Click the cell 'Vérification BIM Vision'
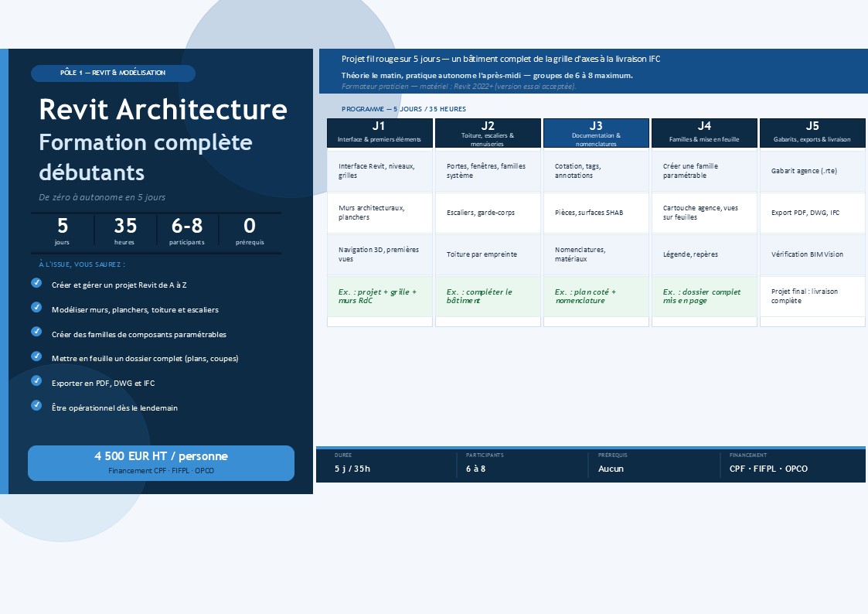Image resolution: width=868 pixels, height=614 pixels. (x=812, y=254)
